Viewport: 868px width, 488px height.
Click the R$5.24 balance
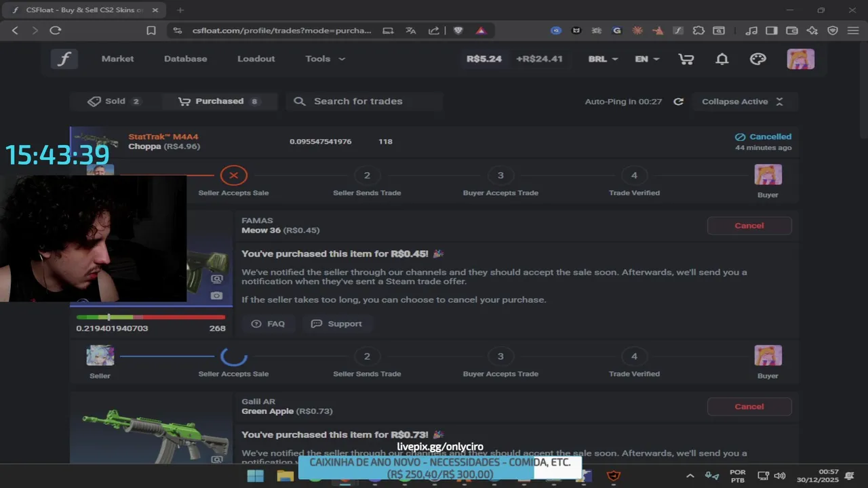click(x=484, y=59)
